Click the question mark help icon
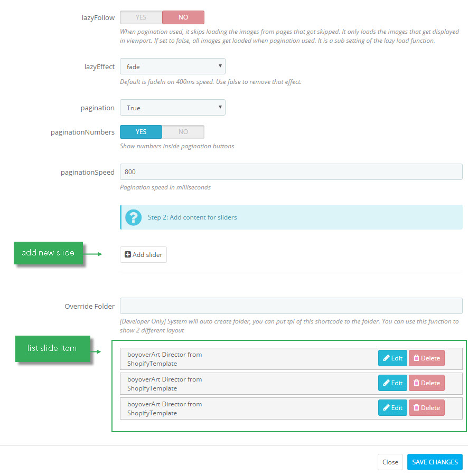The image size is (468, 476). coord(133,217)
